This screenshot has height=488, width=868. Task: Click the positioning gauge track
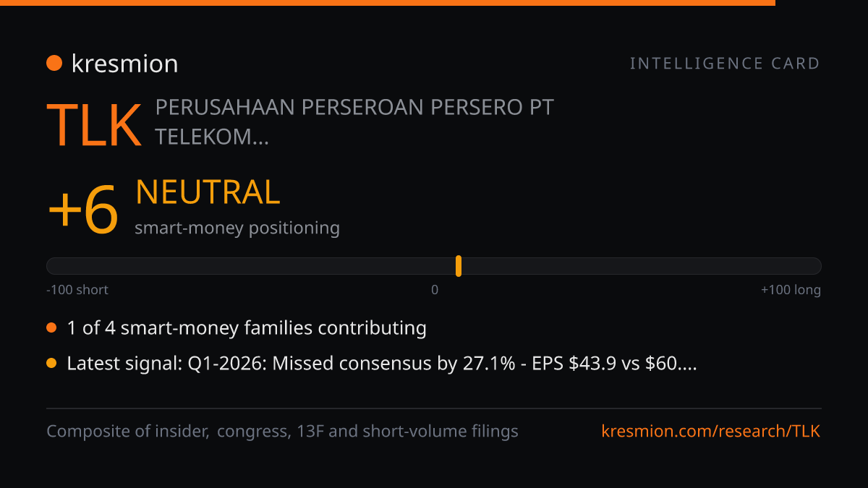point(434,266)
